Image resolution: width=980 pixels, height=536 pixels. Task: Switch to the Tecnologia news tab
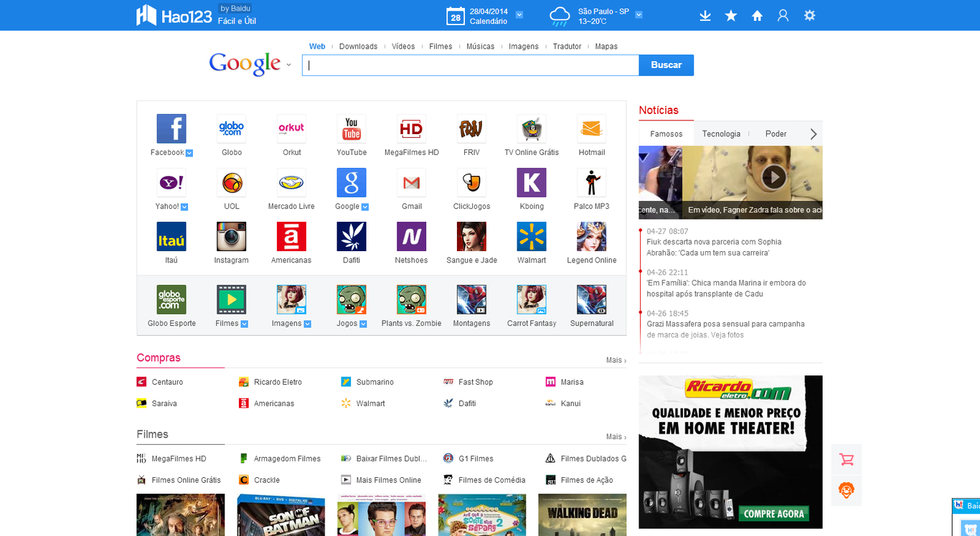(x=721, y=133)
